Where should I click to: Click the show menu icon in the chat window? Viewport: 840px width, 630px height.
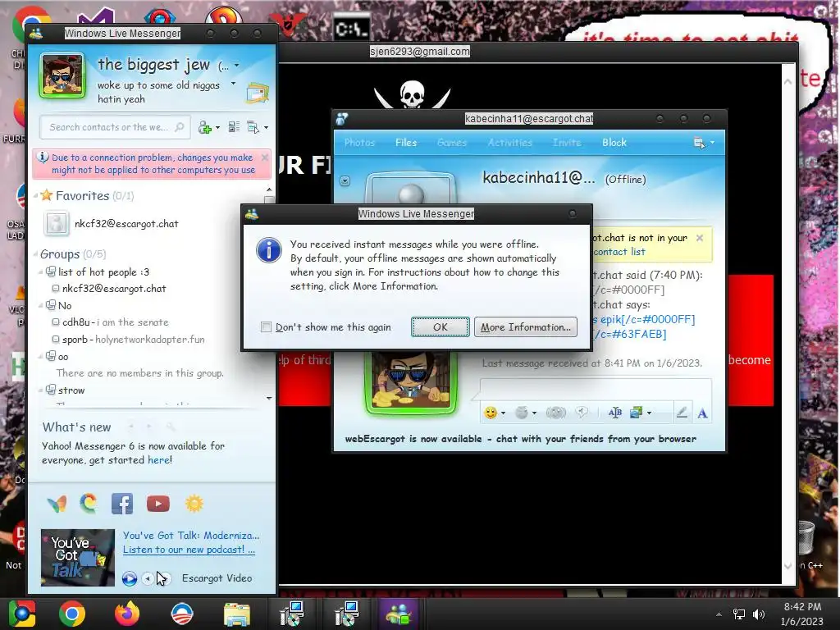(x=699, y=143)
